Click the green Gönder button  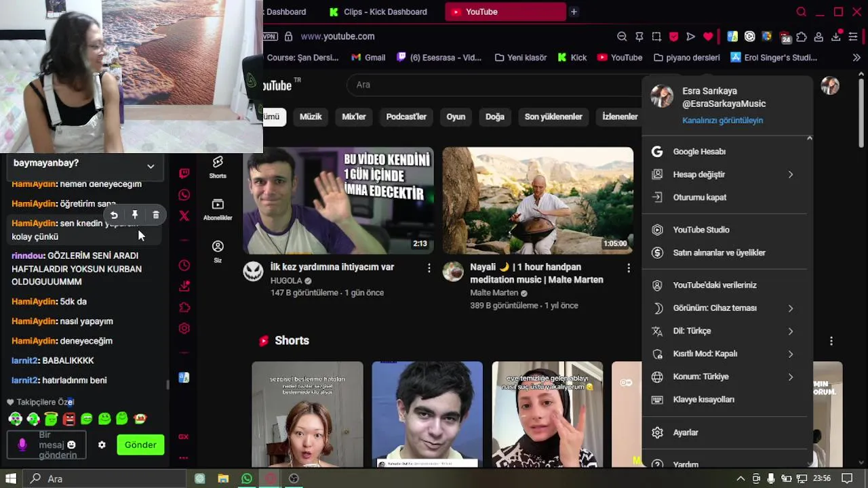click(140, 445)
